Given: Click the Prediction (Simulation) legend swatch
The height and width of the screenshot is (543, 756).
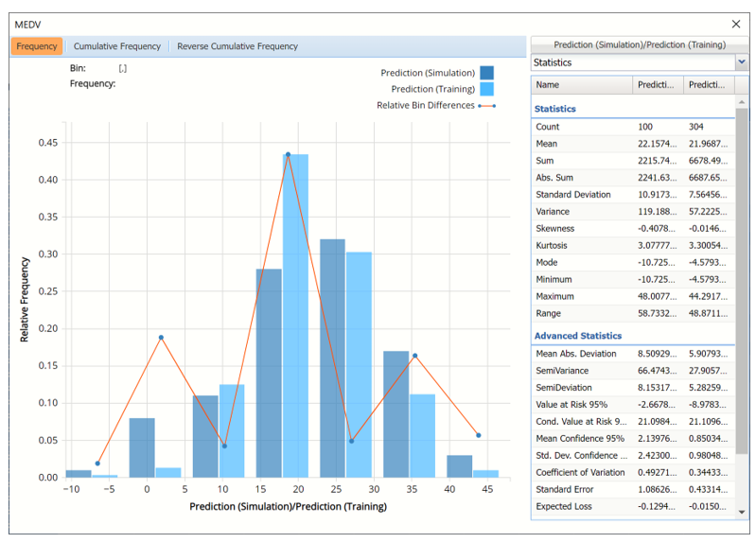Looking at the screenshot, I should (486, 73).
